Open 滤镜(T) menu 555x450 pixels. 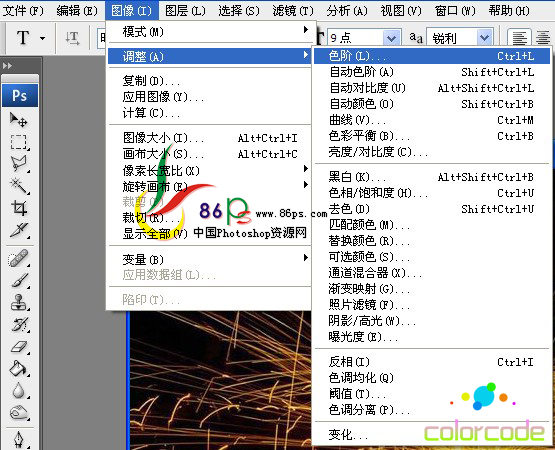[x=293, y=11]
